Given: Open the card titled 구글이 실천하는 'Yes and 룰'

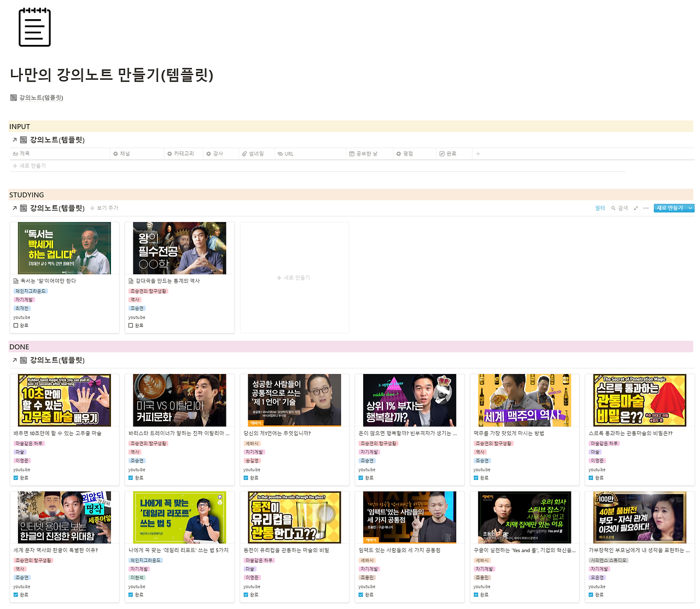Looking at the screenshot, I should (x=524, y=551).
